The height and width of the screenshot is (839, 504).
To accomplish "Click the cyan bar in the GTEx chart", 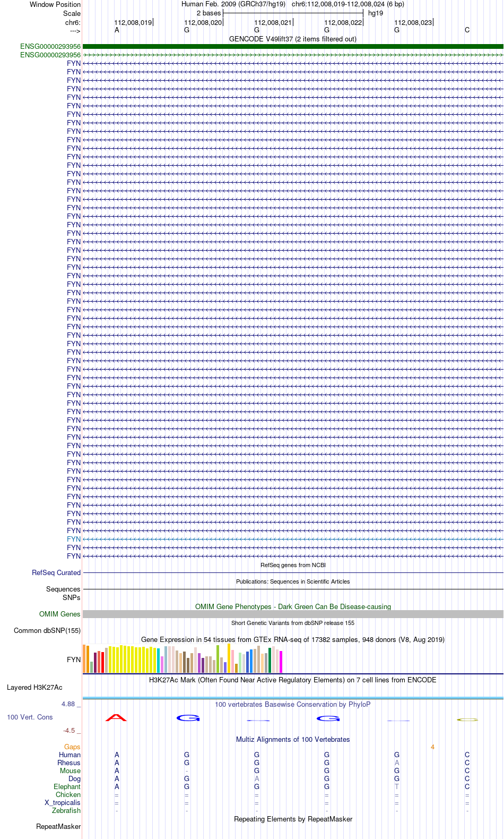I will coord(158,661).
